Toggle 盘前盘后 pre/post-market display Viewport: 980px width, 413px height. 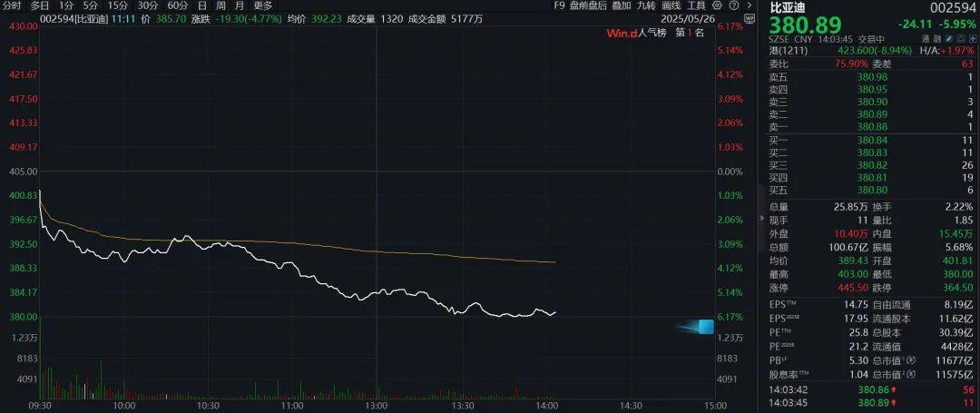click(588, 5)
